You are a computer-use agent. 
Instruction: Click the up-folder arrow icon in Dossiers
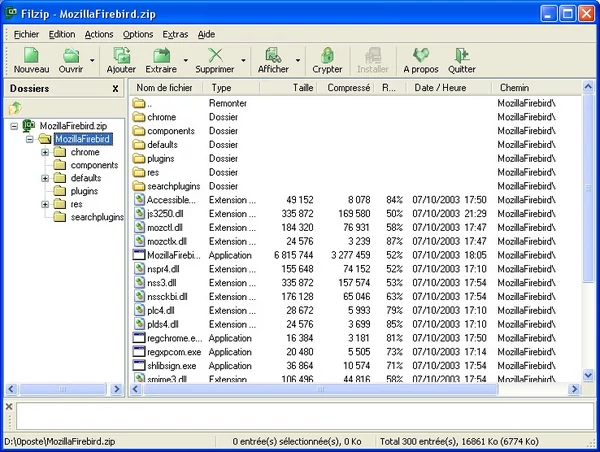click(15, 108)
